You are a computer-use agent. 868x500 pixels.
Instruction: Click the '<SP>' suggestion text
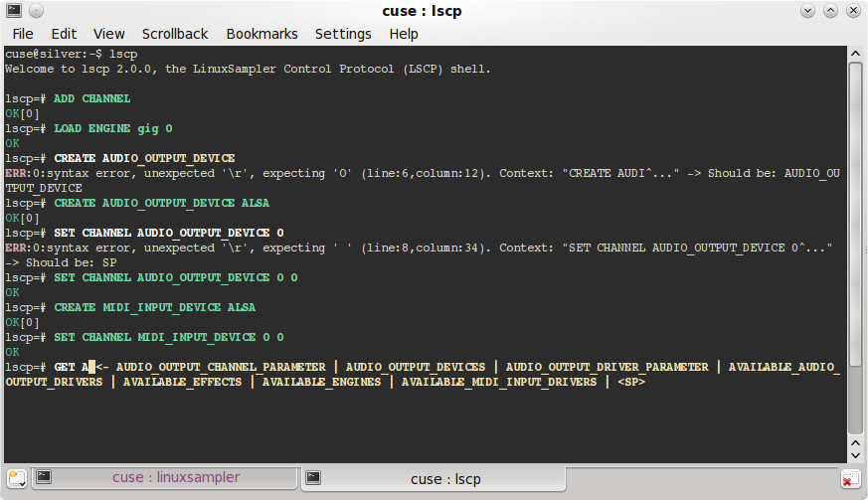click(x=631, y=382)
